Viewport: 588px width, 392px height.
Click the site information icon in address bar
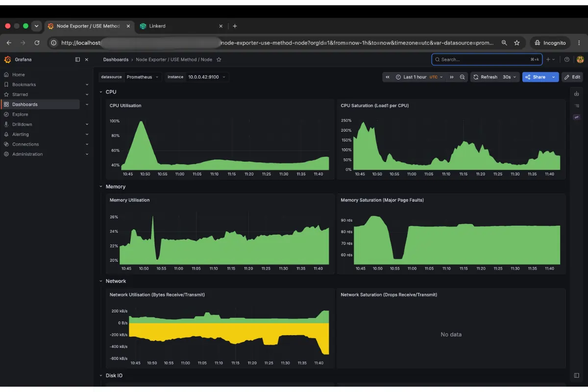pos(54,43)
